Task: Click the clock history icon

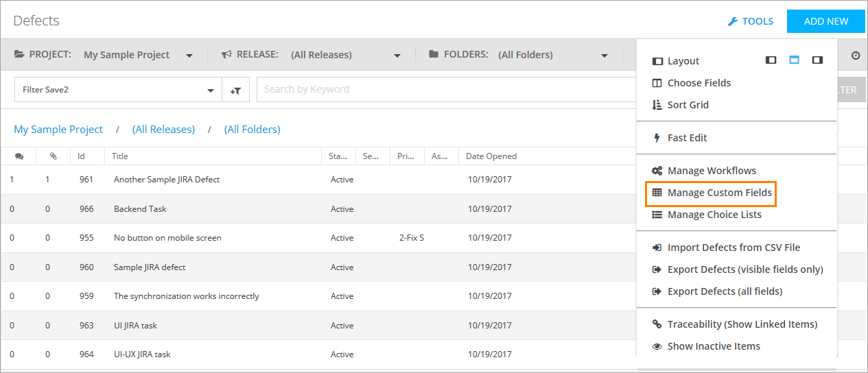Action: (x=856, y=56)
